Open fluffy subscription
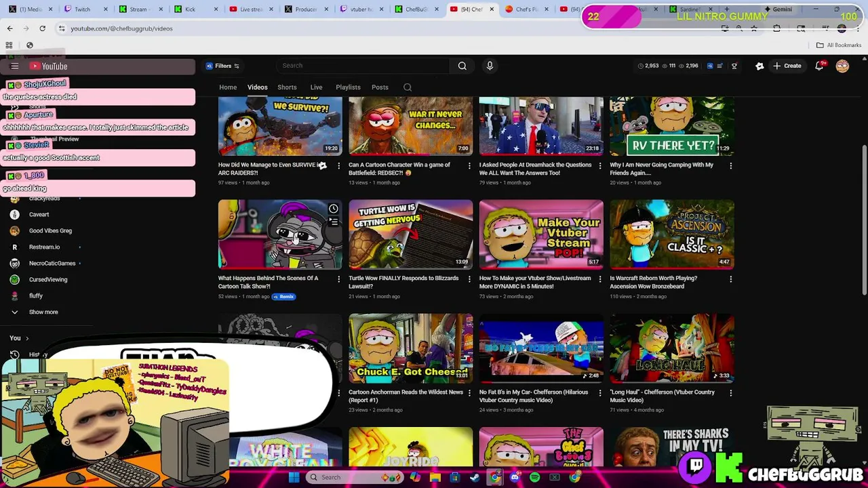The height and width of the screenshot is (488, 868). click(36, 296)
